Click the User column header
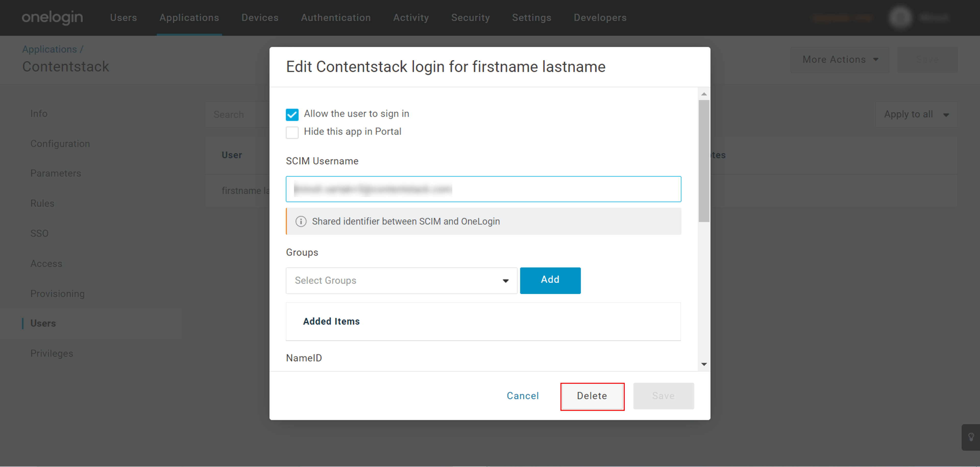Screen dimensions: 980x467 [232, 155]
